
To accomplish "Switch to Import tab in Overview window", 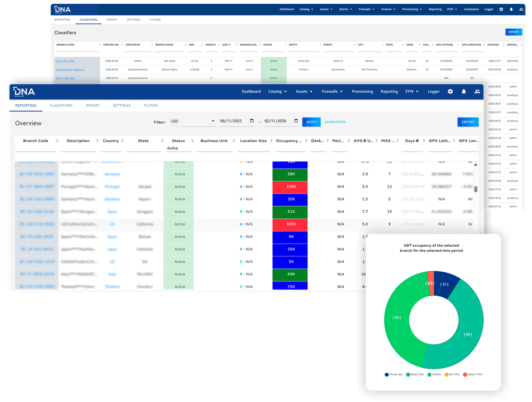I will pos(93,106).
